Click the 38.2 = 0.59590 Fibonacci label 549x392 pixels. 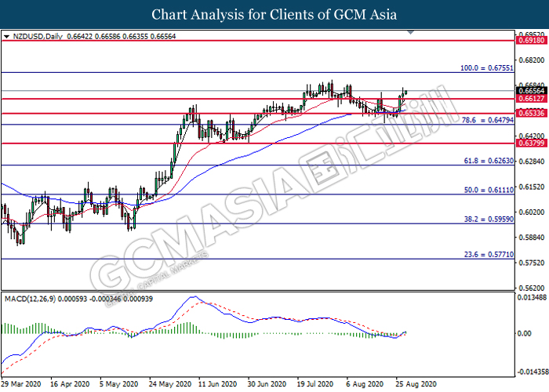[489, 219]
